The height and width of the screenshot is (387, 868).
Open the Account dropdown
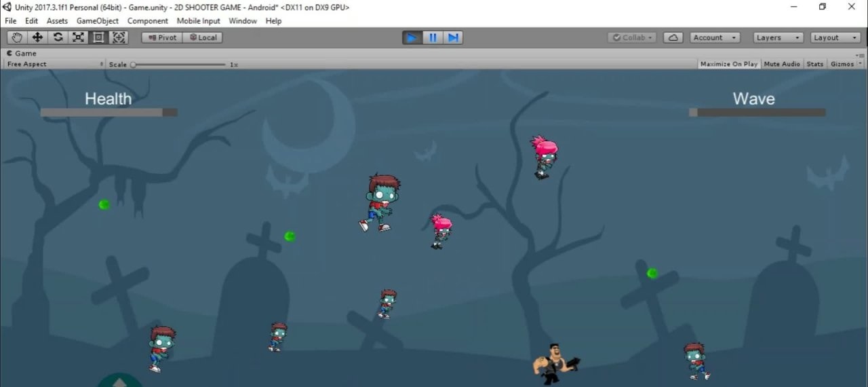[x=715, y=37]
